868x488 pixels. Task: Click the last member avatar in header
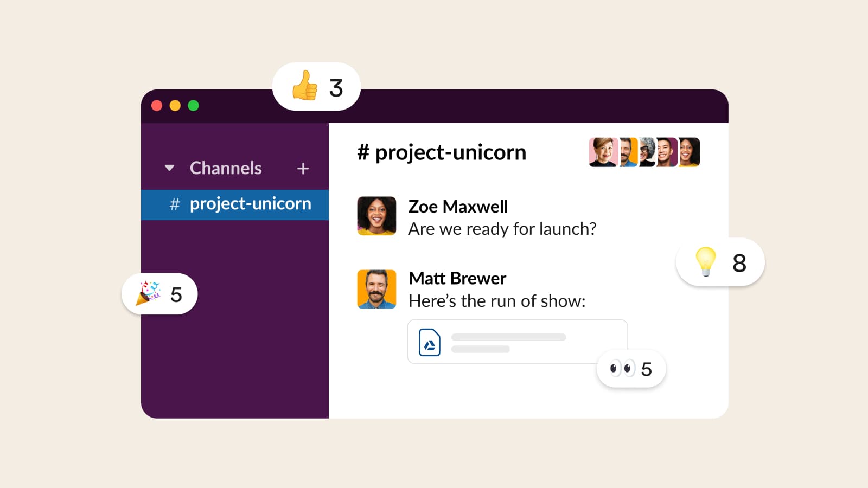click(x=689, y=152)
